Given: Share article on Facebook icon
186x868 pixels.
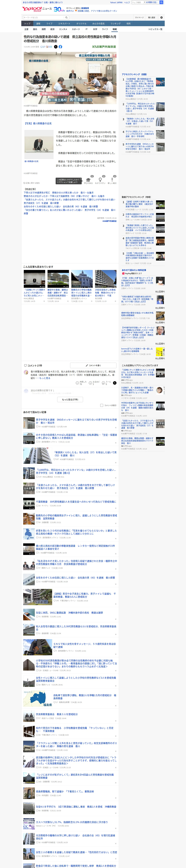Looking at the screenshot, I should click(x=60, y=47).
